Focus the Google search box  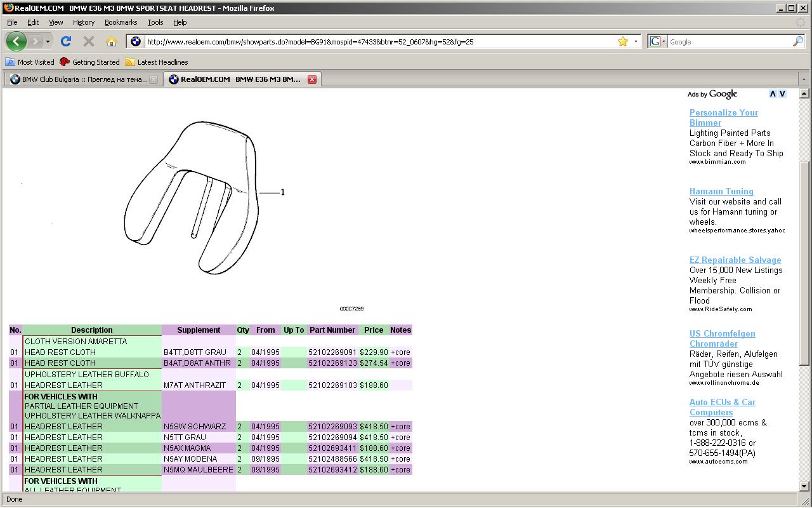point(730,42)
